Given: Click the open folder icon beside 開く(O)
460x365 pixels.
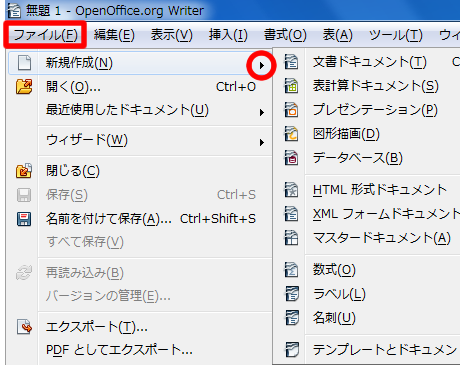Looking at the screenshot, I should click(x=24, y=87).
